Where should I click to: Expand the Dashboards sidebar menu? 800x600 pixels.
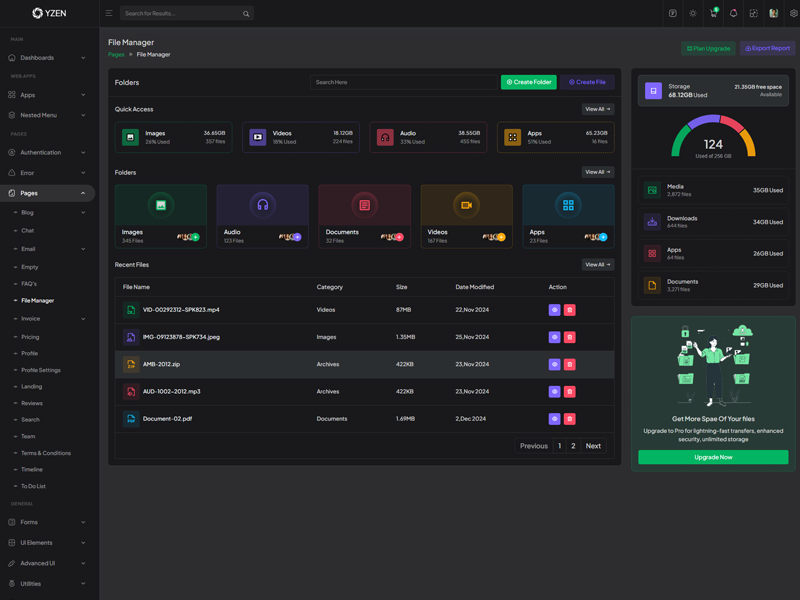pos(48,58)
